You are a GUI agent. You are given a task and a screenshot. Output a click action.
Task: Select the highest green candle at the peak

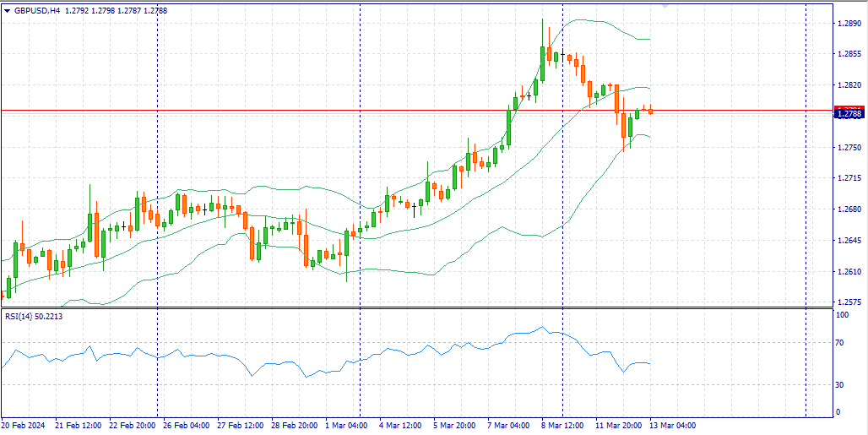(x=542, y=63)
